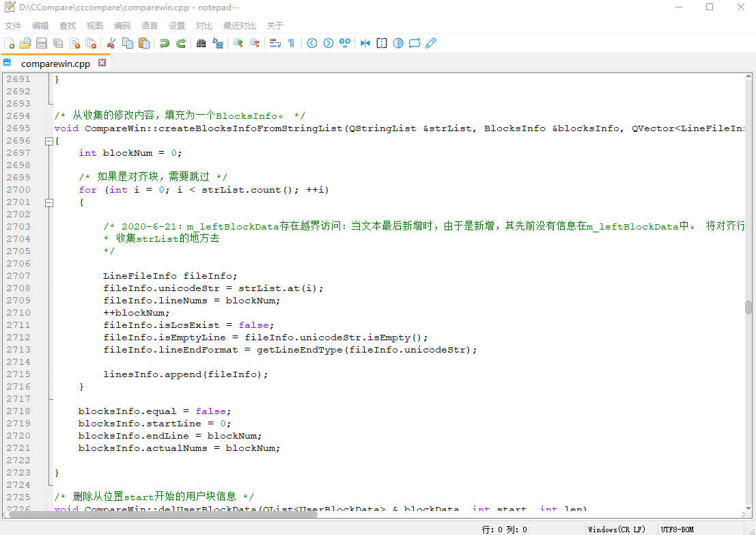Click the zoom in magnifier icon
This screenshot has height=535, width=756.
238,44
